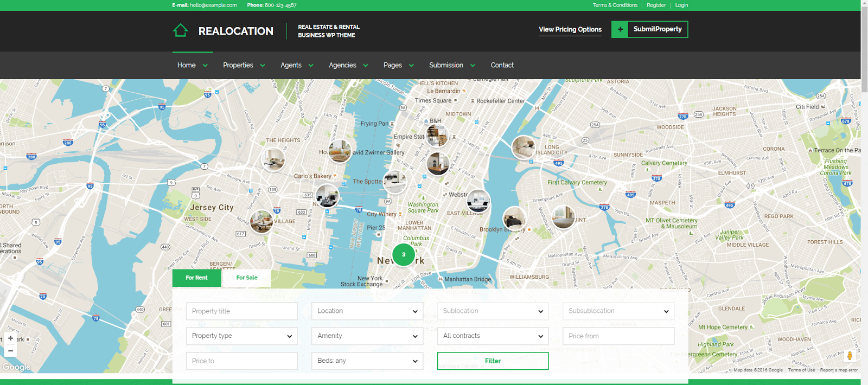Click the plus icon beside SubmitProperty
The image size is (868, 385).
click(x=620, y=29)
